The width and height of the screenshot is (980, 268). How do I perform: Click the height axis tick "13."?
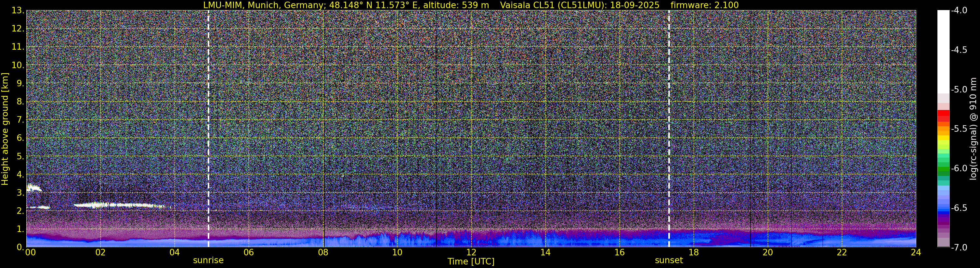18,10
